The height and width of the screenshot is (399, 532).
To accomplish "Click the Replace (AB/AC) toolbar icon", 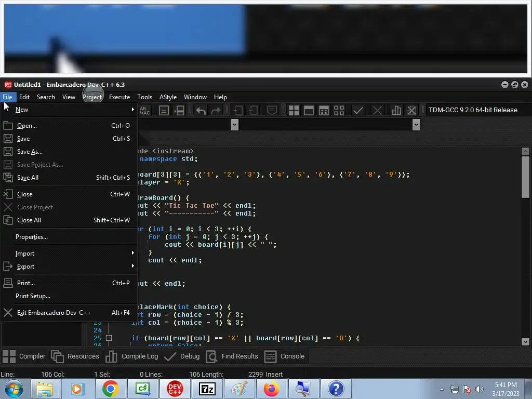I will tap(145, 110).
